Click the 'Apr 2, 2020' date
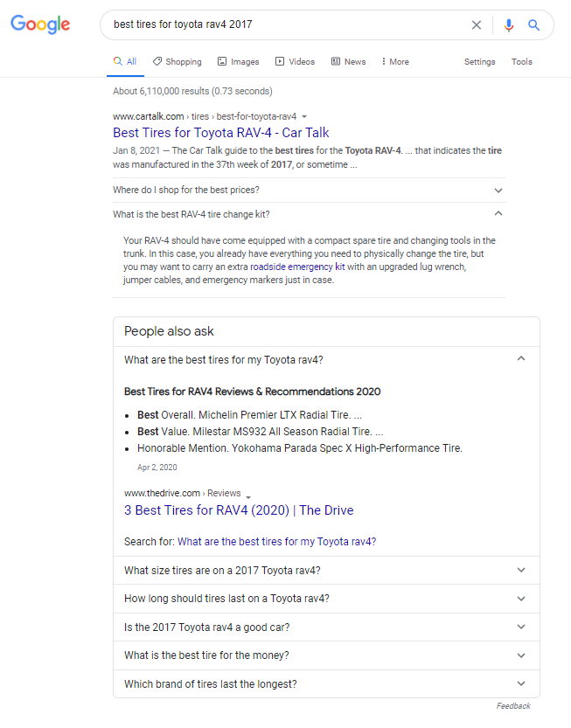Screen dimensions: 571x728 pos(157,467)
